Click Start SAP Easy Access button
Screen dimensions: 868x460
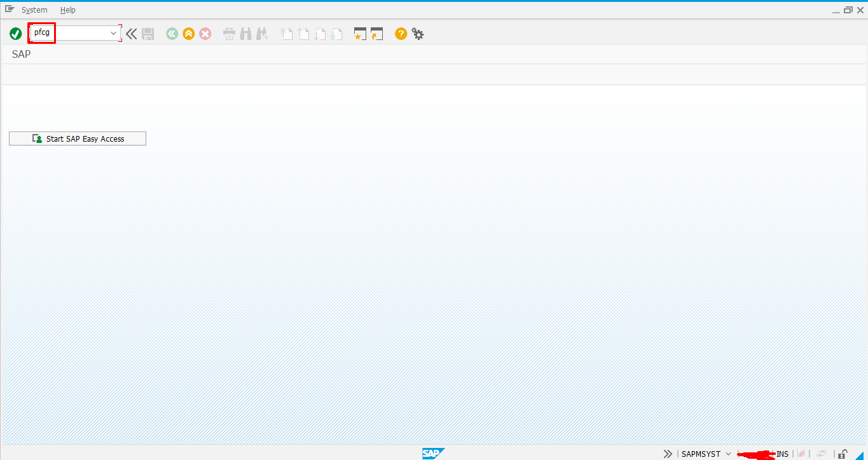pyautogui.click(x=78, y=139)
